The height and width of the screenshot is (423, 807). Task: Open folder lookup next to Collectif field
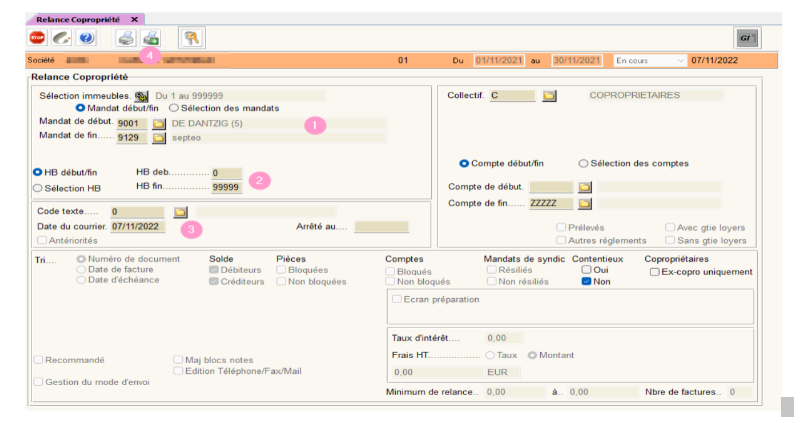click(549, 96)
